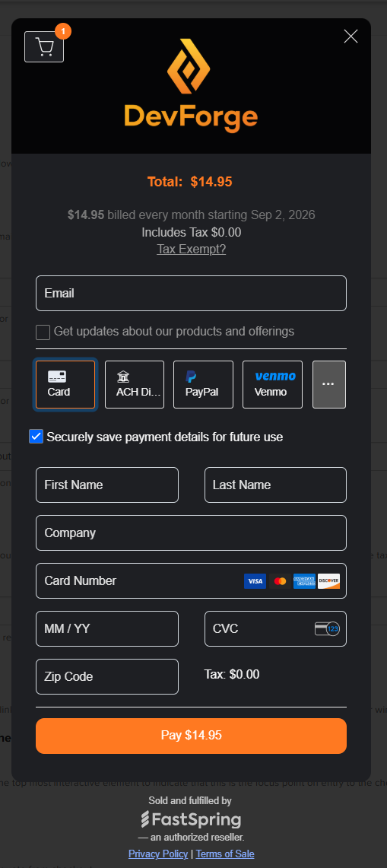Click the Card Number field
Image resolution: width=387 pixels, height=868 pixels.
[x=191, y=580]
